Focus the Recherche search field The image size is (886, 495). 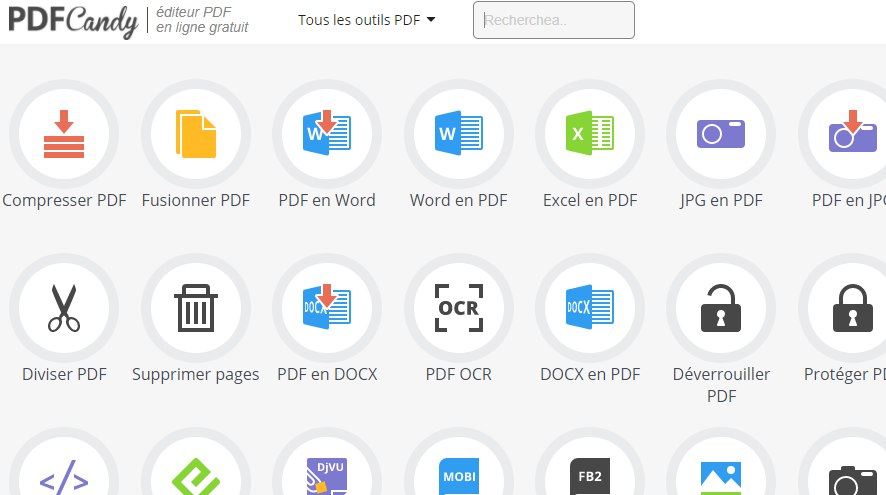pyautogui.click(x=553, y=20)
